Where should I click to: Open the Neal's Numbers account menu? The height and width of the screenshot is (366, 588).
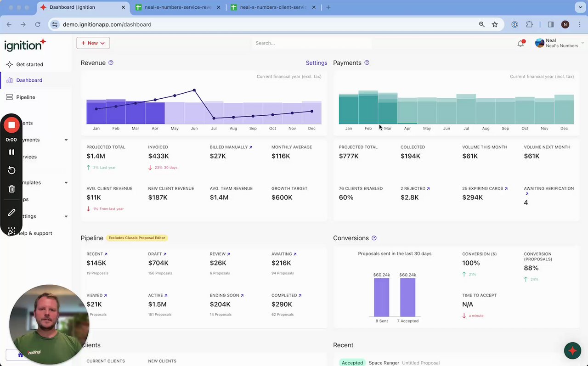559,43
